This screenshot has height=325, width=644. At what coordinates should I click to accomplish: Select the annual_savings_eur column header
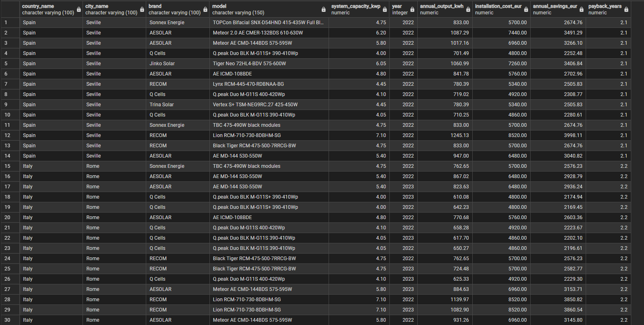558,9
